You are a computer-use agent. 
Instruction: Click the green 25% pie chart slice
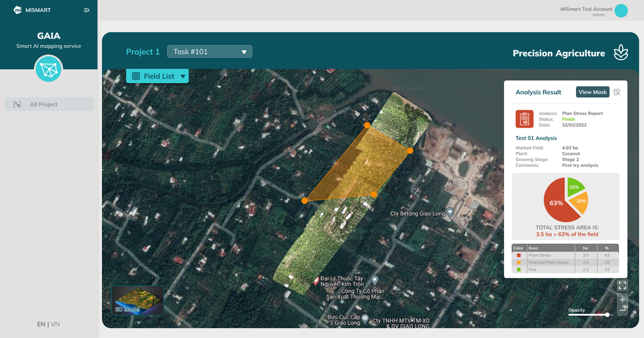(575, 187)
